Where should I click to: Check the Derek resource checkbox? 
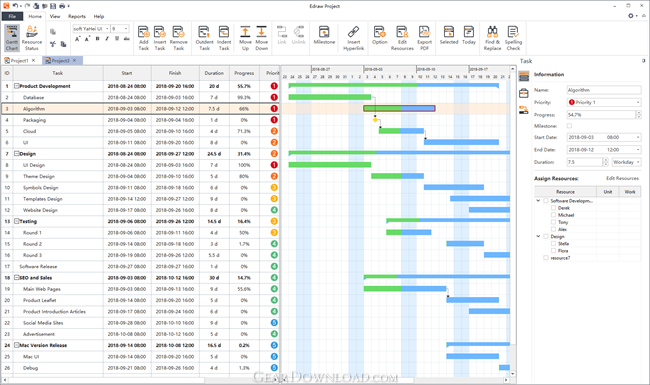[x=553, y=208]
